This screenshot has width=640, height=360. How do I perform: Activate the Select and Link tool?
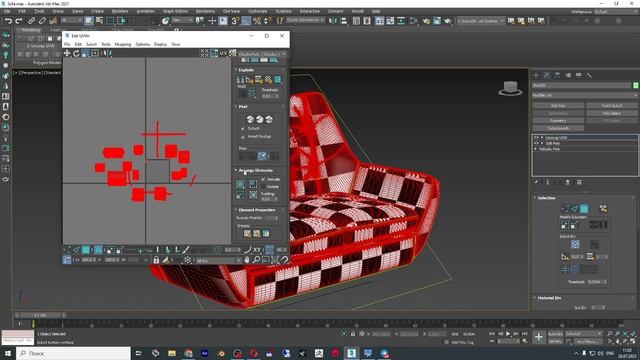click(x=31, y=20)
